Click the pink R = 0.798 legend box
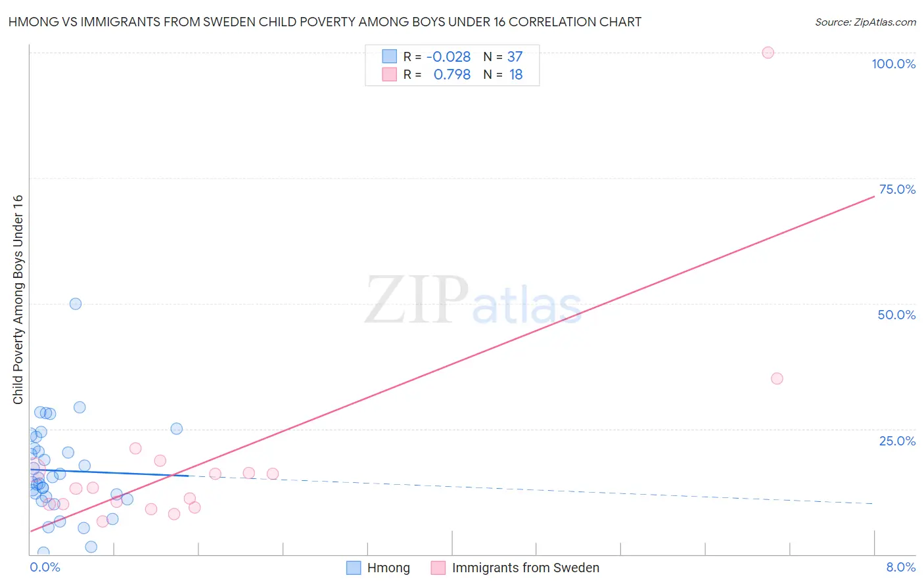Screen dimensions: 924x586 (x=390, y=74)
